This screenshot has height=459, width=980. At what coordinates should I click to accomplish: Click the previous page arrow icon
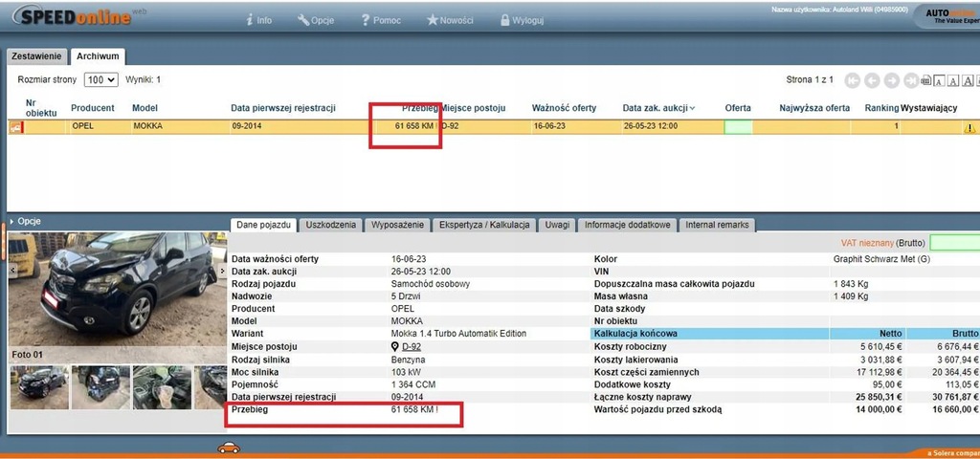871,80
